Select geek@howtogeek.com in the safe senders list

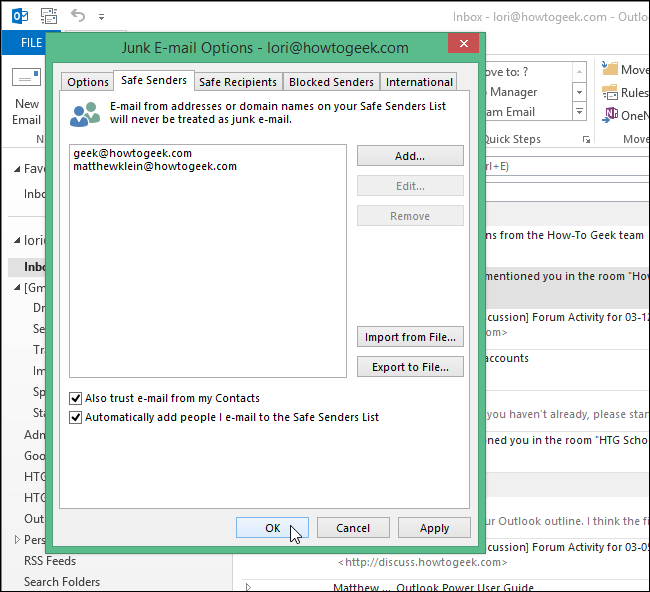(133, 153)
